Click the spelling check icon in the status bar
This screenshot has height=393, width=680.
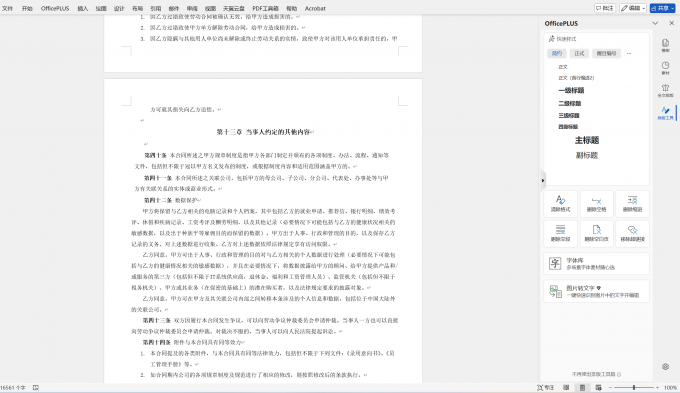36,387
